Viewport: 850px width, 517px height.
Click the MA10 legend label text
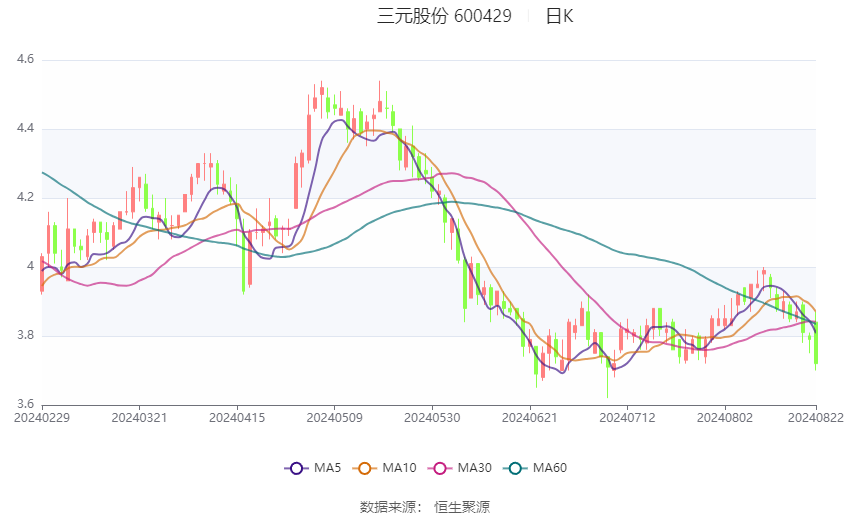pos(399,468)
